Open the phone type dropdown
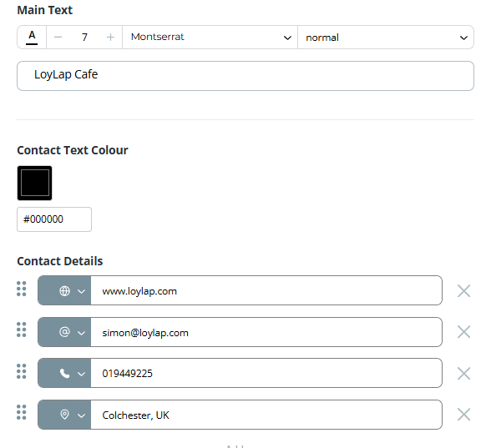Image resolution: width=496 pixels, height=448 pixels. [x=64, y=373]
